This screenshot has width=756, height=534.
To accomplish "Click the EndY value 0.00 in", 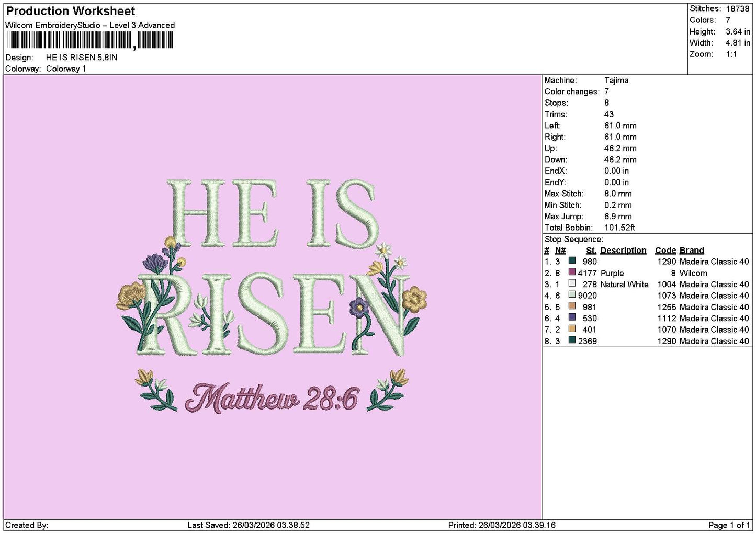I will [616, 182].
